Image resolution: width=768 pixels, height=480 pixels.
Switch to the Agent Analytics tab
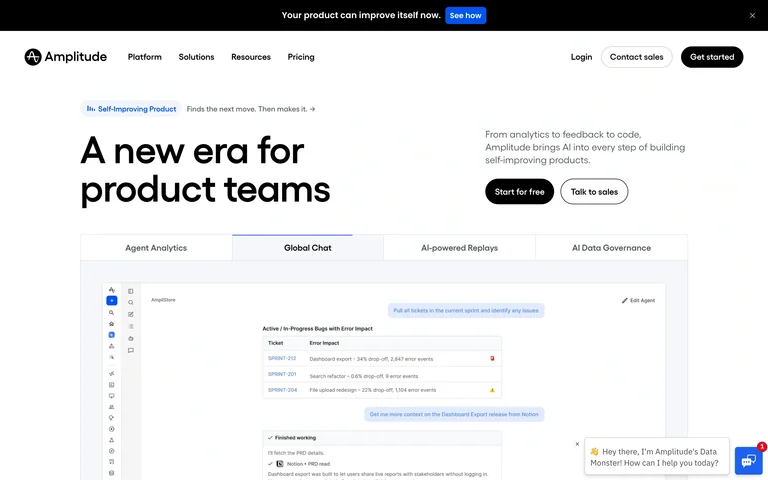pos(156,248)
